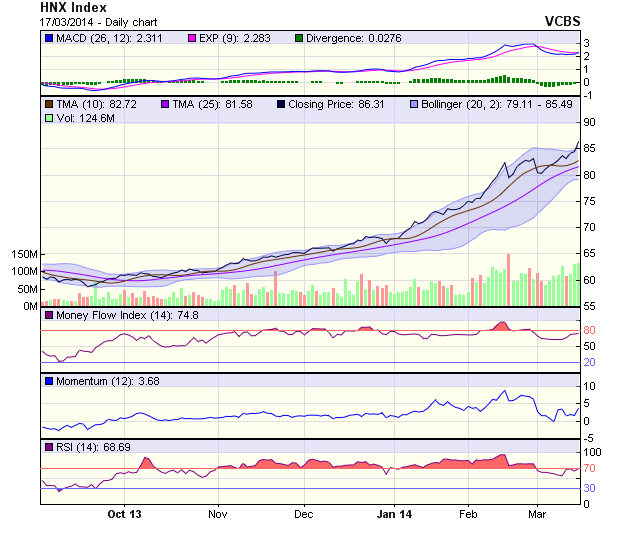Select the Money Flow Index legend marker
The image size is (620, 535).
point(49,316)
